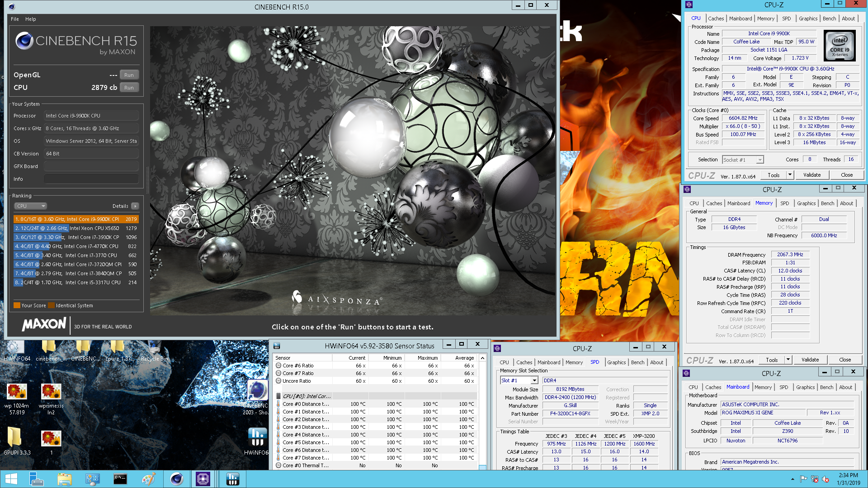Select the Intel Core i5-3317U ranking row
This screenshot has height=488, width=868.
click(x=76, y=282)
